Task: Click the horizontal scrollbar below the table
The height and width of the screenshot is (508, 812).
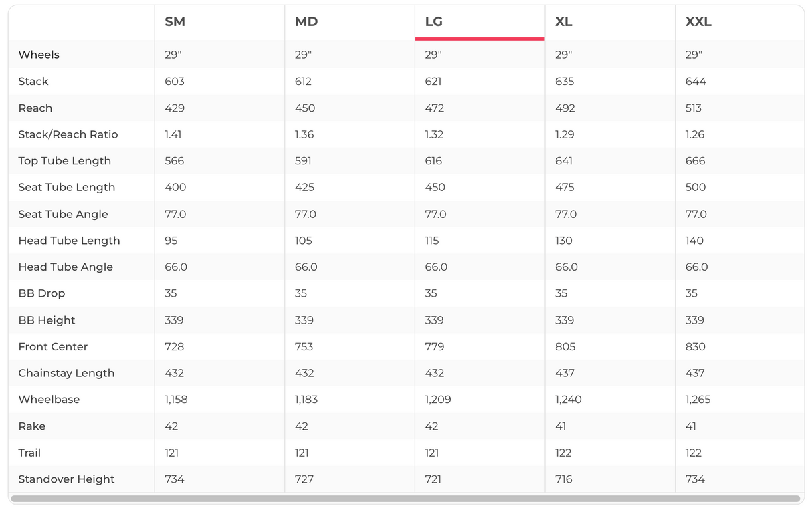Action: coord(405,499)
